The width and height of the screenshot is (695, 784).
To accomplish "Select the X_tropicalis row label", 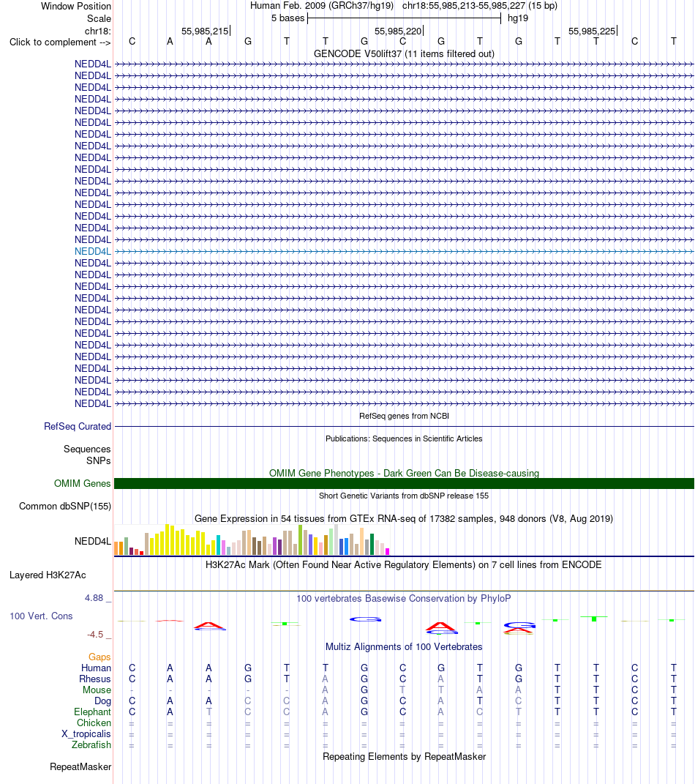I will (x=86, y=734).
